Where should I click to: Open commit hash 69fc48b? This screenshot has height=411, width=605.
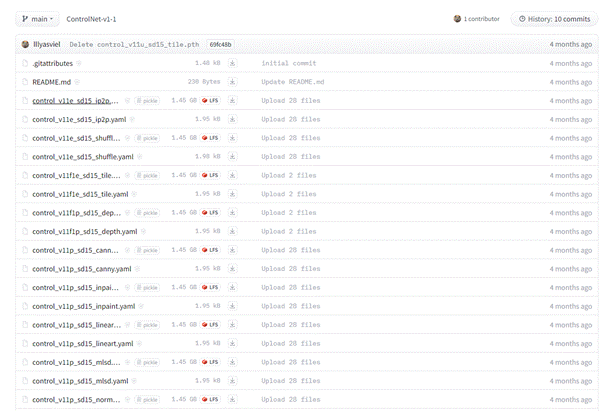[221, 45]
